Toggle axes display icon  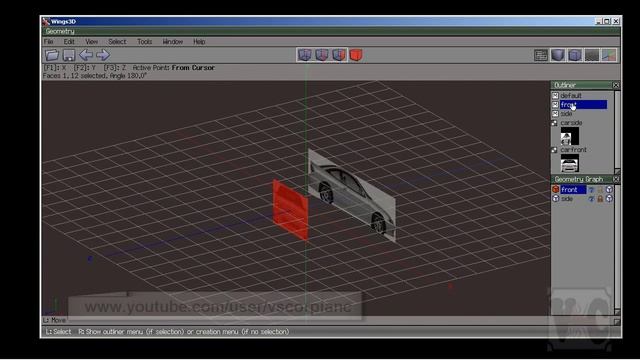coord(609,55)
